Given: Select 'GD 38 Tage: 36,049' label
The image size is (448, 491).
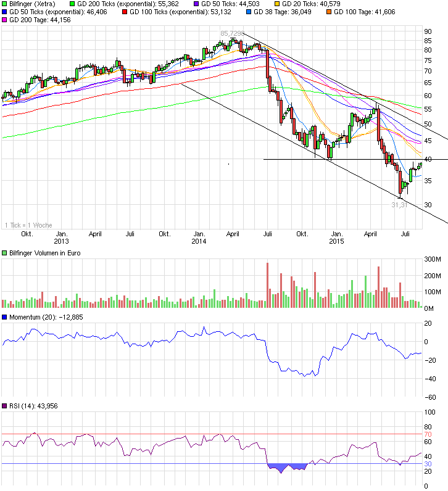Looking at the screenshot, I should pos(283,12).
